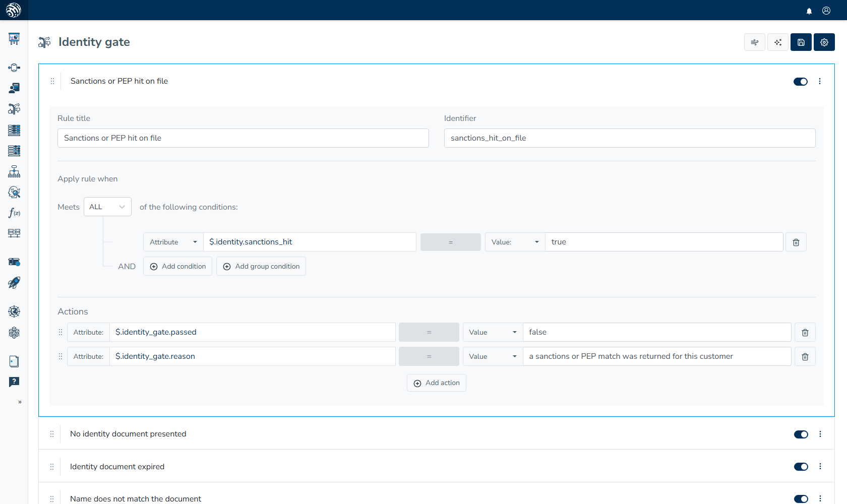
Task: Expand the Identity document expired rule
Action: [x=117, y=467]
